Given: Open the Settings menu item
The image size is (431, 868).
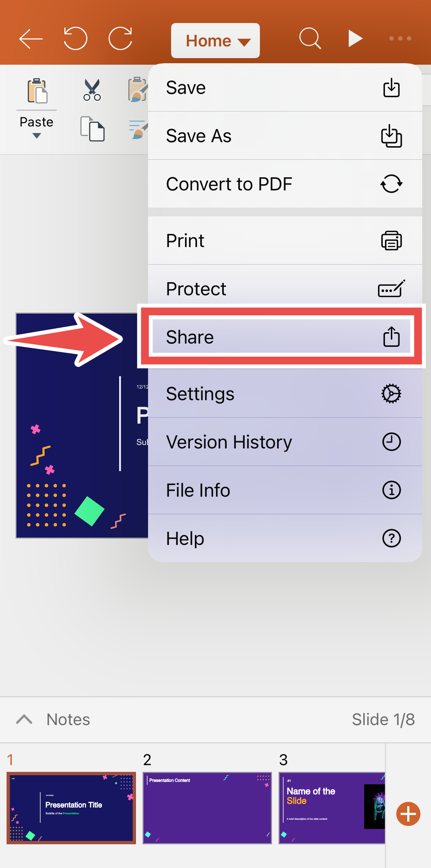Looking at the screenshot, I should coord(285,394).
